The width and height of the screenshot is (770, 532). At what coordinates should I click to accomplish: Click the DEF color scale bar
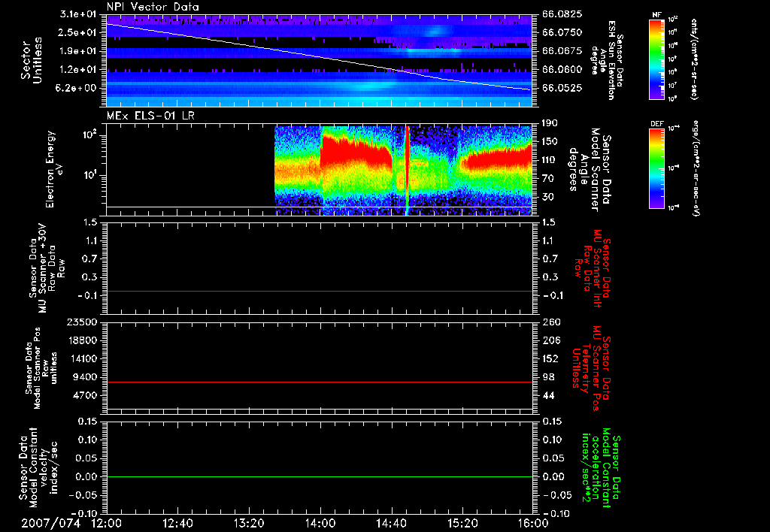pyautogui.click(x=656, y=168)
